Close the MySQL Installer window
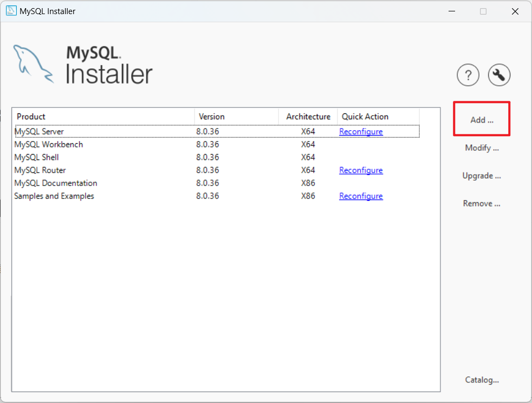The image size is (532, 403). [x=515, y=11]
